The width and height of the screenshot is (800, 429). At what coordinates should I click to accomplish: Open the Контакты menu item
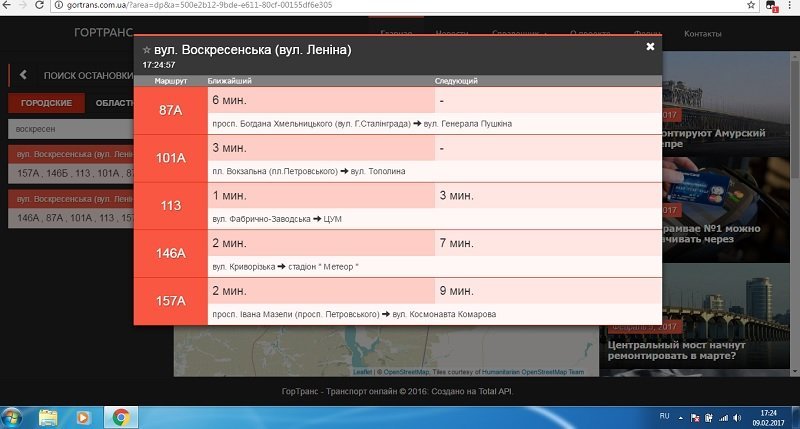click(703, 34)
